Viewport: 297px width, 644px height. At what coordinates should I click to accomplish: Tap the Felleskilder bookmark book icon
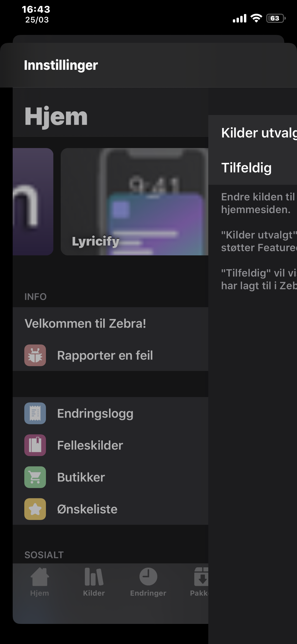click(35, 445)
